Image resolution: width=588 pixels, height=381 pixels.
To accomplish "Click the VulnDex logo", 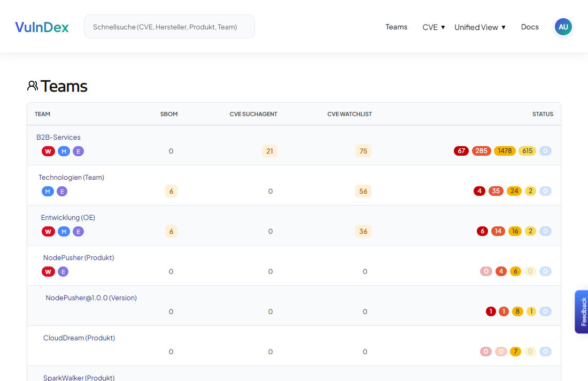I will click(42, 27).
